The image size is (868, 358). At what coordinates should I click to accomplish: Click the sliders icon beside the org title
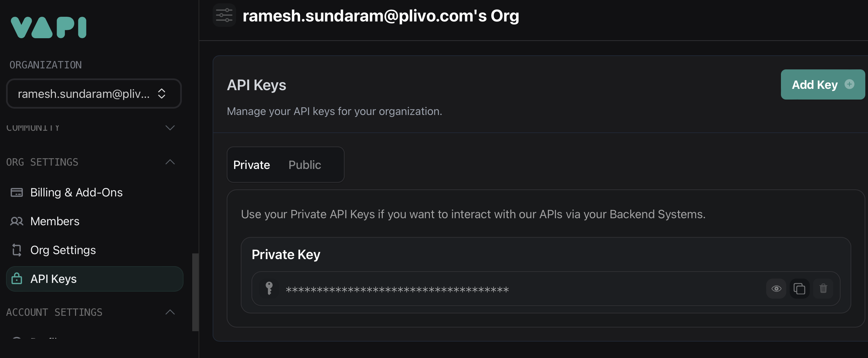coord(223,15)
